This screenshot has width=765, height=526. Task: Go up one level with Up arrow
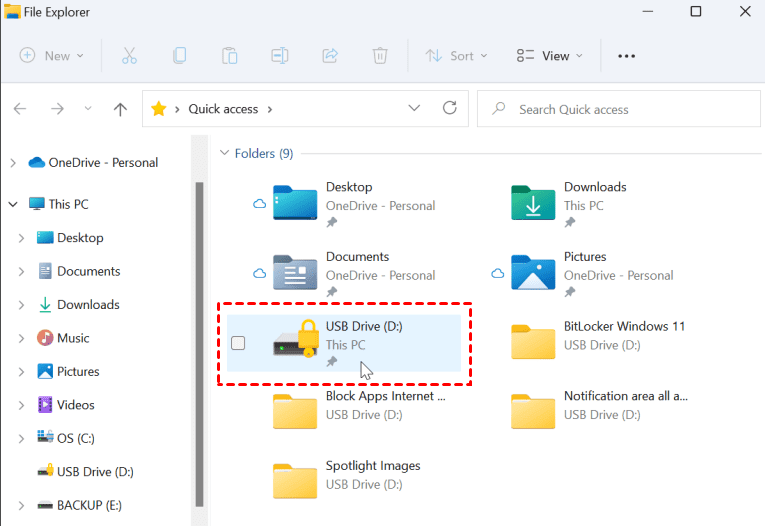(x=120, y=109)
